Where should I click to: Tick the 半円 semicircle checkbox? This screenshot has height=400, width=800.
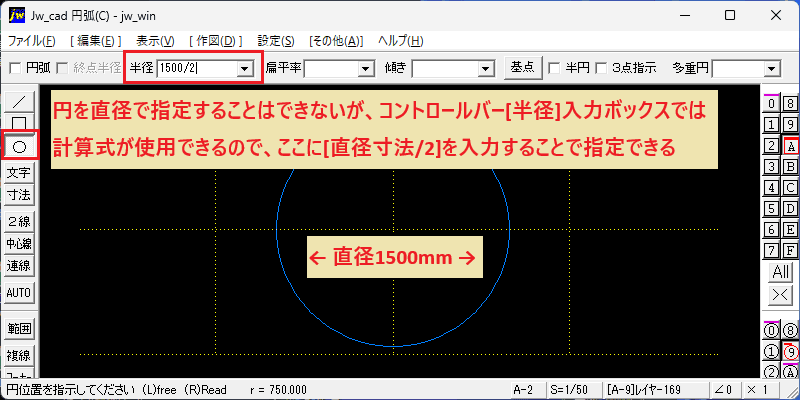(552, 68)
